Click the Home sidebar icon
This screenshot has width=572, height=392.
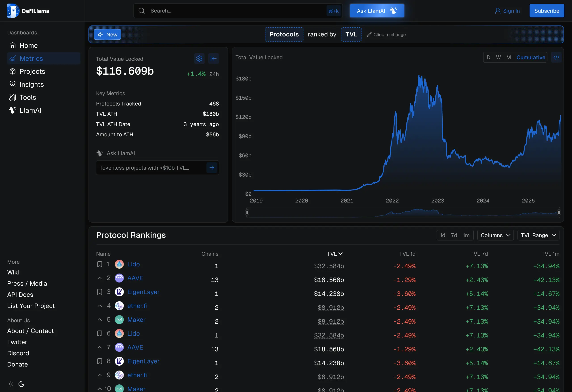click(13, 46)
